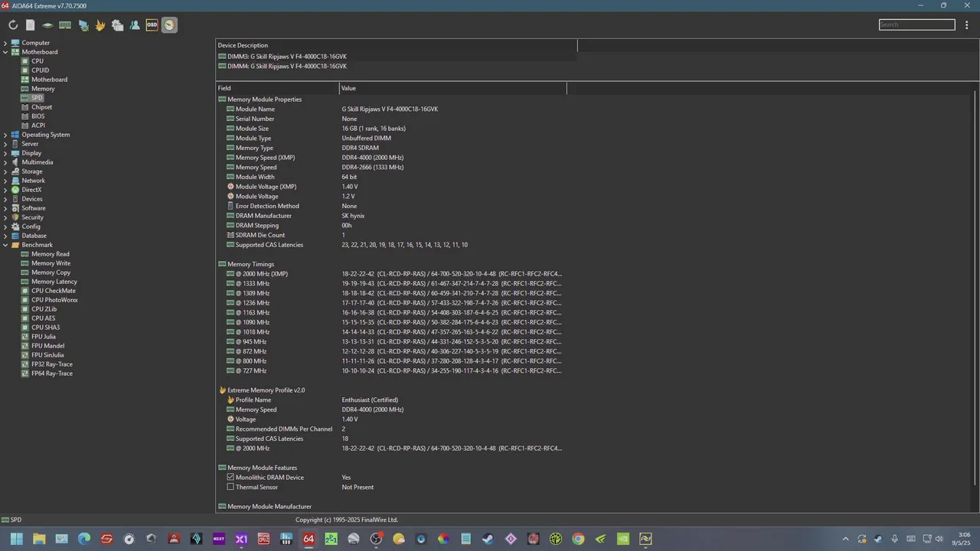Toggle the SensorPanel gauge icon
Screen dimensions: 980x551
click(169, 25)
